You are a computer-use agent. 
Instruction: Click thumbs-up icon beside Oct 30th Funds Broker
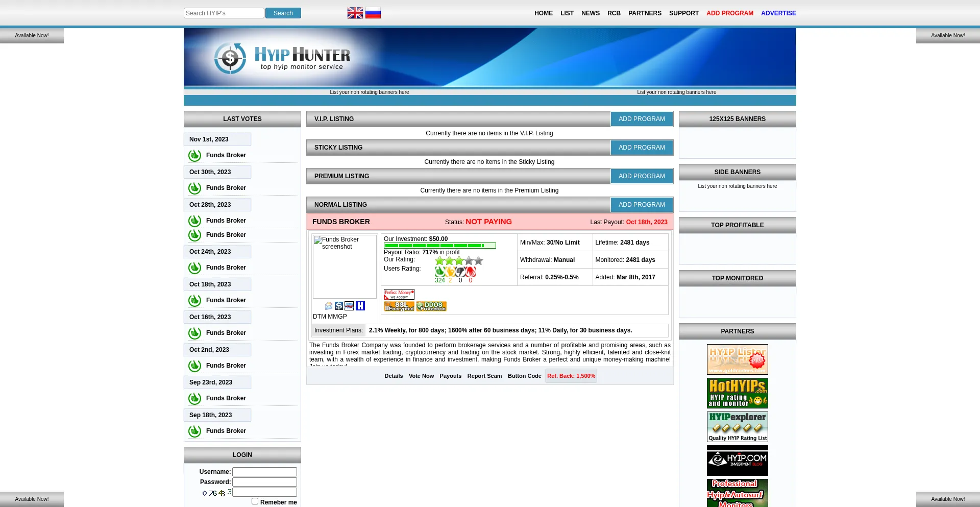tap(194, 188)
